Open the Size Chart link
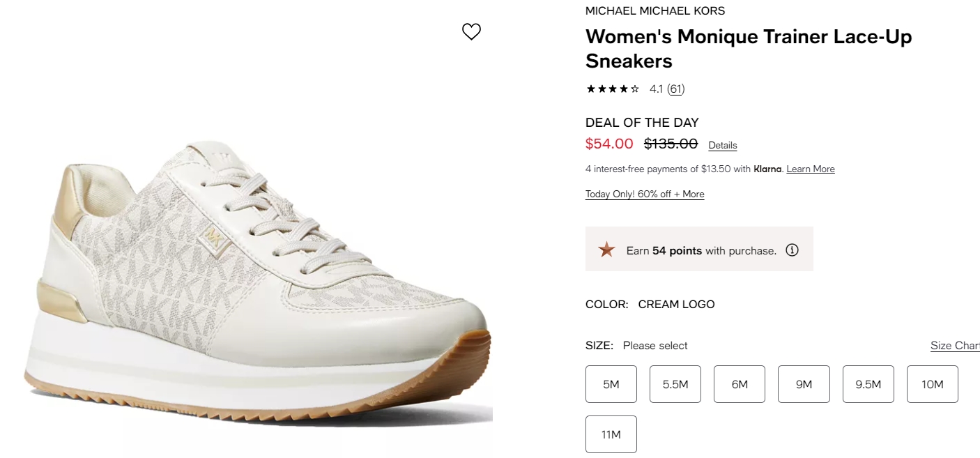 tap(955, 346)
